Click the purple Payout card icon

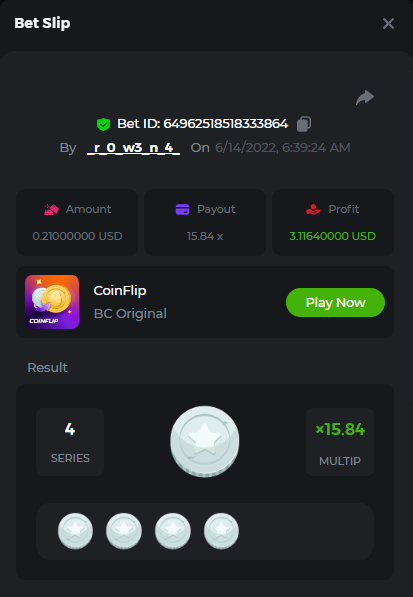pyautogui.click(x=182, y=209)
